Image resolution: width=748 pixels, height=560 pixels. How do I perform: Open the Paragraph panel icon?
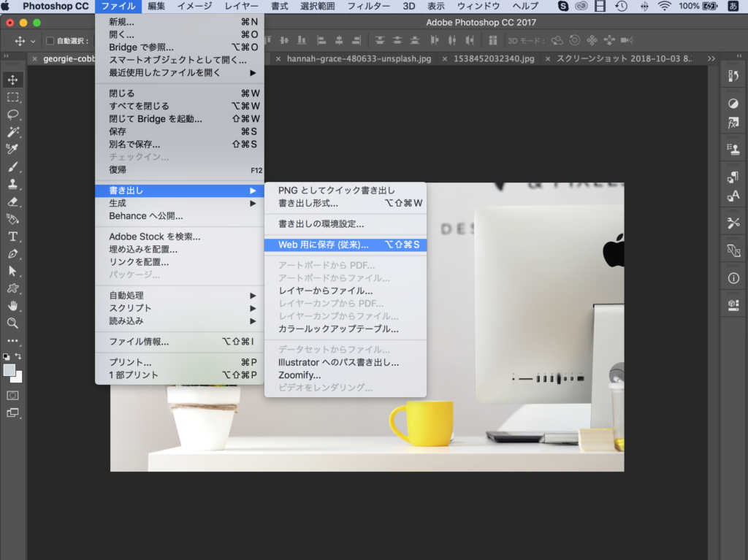[733, 177]
